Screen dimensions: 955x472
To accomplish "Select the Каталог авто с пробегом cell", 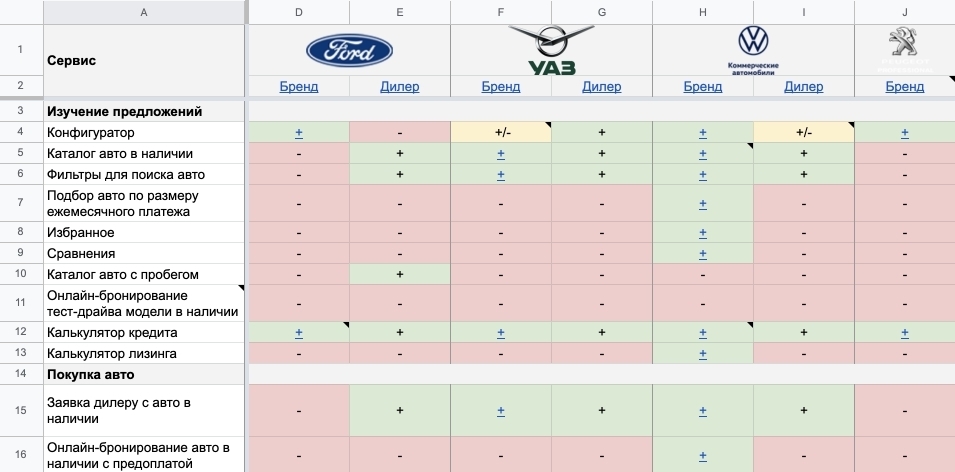I will coord(144,274).
